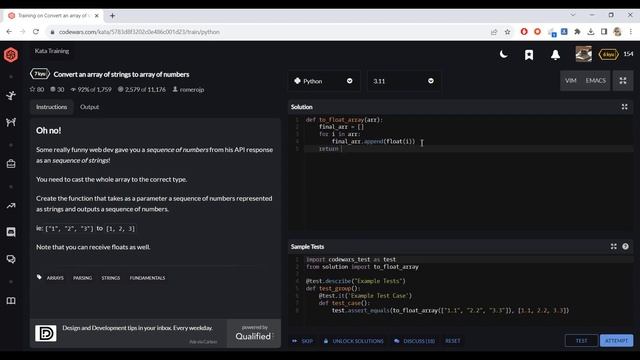This screenshot has height=360, width=640.
Task: Open Sample Tests help icon
Action: coord(625,247)
